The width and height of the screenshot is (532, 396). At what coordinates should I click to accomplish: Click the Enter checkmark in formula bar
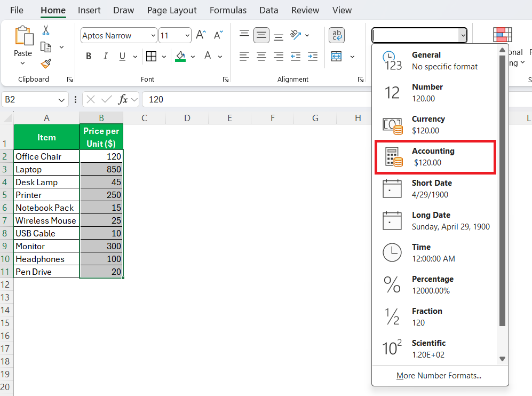point(107,99)
